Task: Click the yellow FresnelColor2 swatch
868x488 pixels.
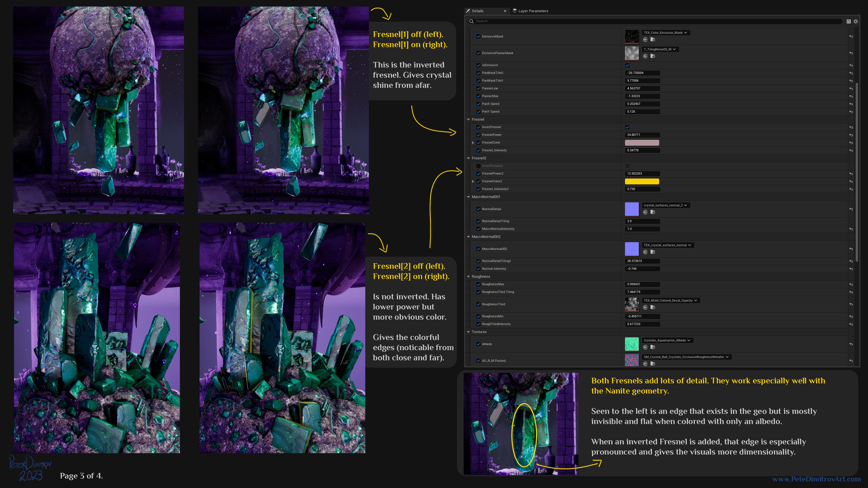Action: [642, 181]
